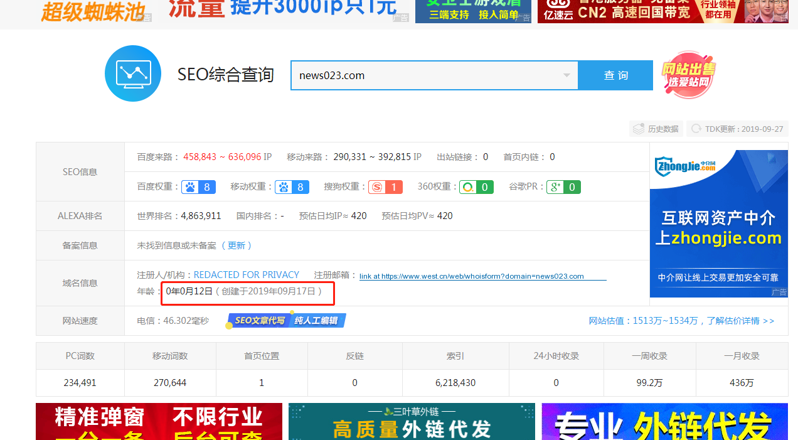Click the 移动词数 value 270,644
The width and height of the screenshot is (798, 440).
tap(170, 383)
